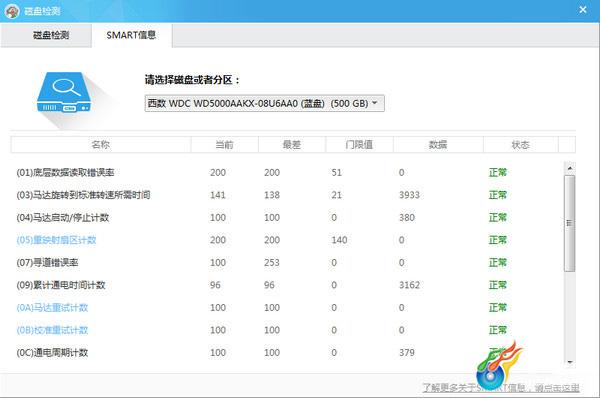Click the app logo icon in title bar
This screenshot has height=398, width=600.
tap(12, 11)
